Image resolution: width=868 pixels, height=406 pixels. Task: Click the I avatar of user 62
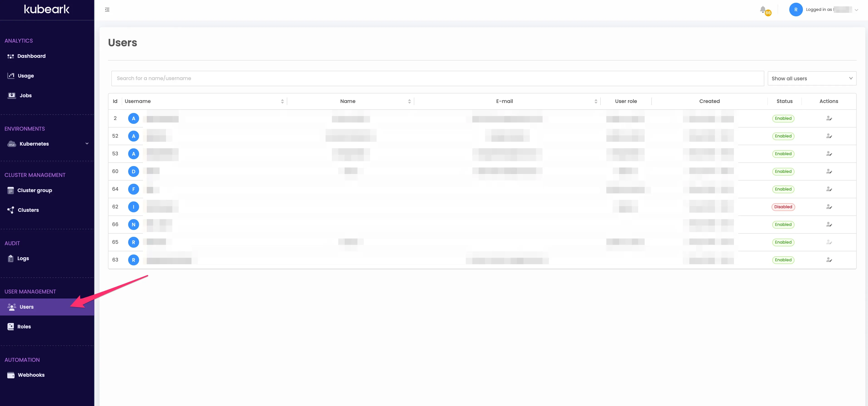tap(133, 207)
